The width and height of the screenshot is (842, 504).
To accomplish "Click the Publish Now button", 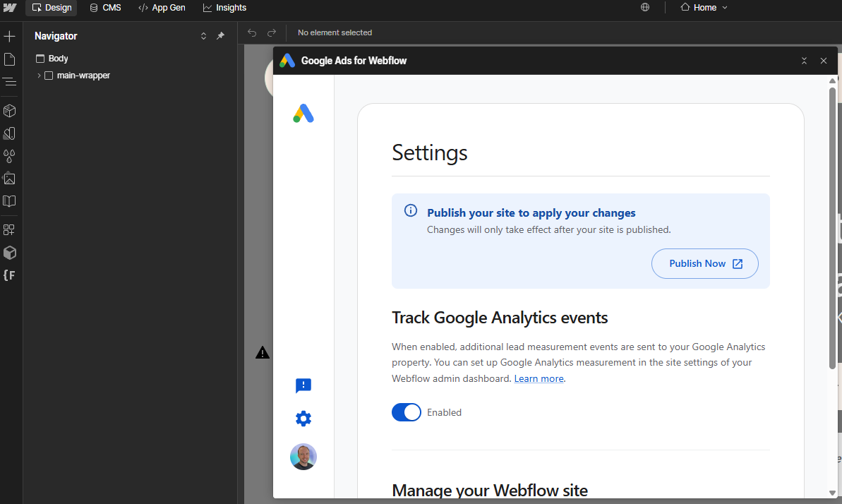I will click(704, 263).
